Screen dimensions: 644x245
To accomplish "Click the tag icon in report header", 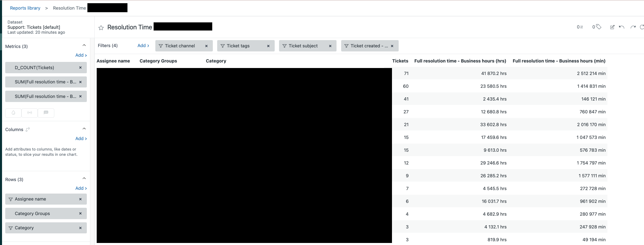I will click(598, 27).
